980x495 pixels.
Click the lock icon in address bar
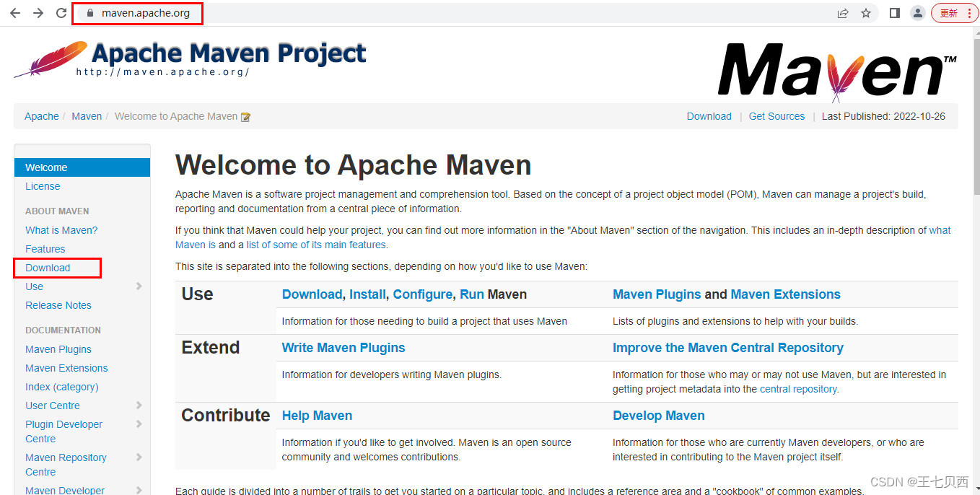tap(90, 13)
